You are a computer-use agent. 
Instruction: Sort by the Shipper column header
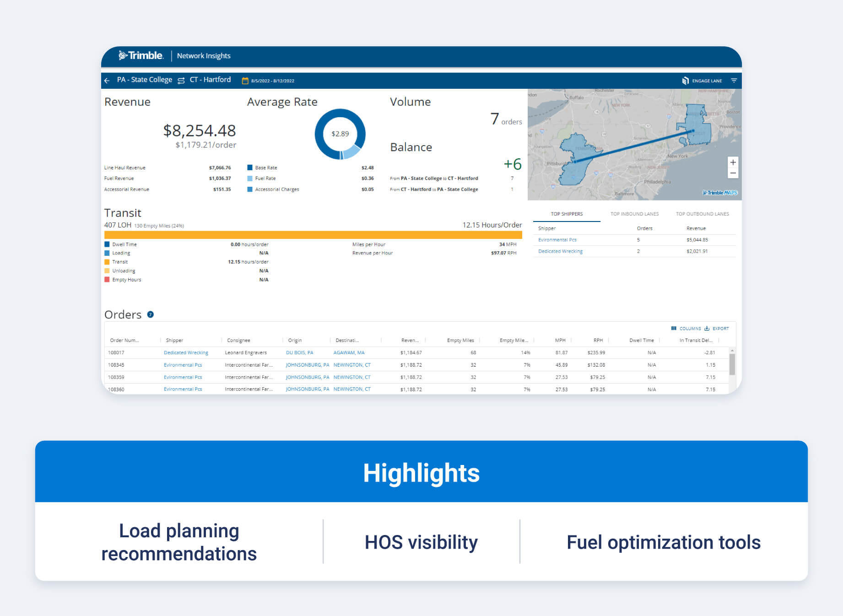pos(174,340)
